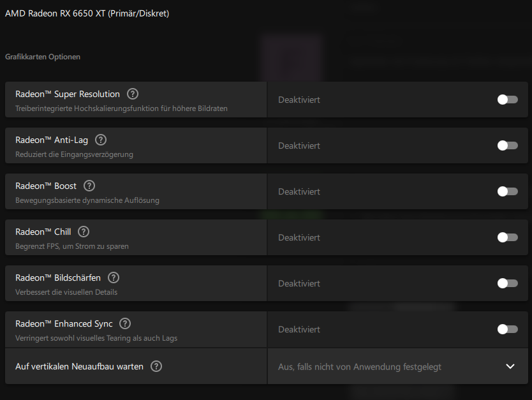This screenshot has height=400, width=532.
Task: Click the 'Radeon™ Chill' label
Action: coord(43,232)
